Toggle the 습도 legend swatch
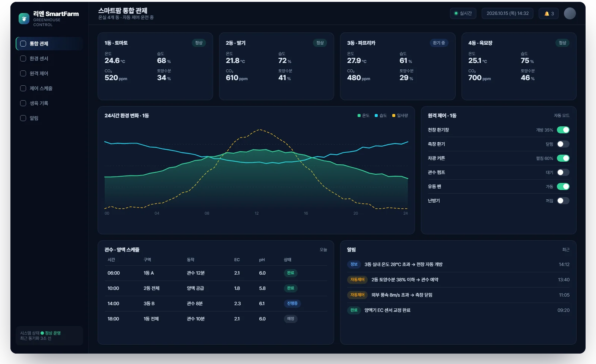This screenshot has width=596, height=364. tap(376, 115)
